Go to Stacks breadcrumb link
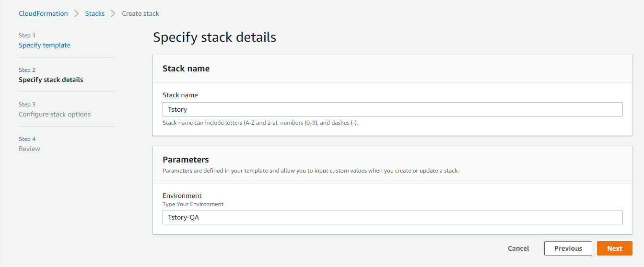This screenshot has width=644, height=267. pos(95,13)
